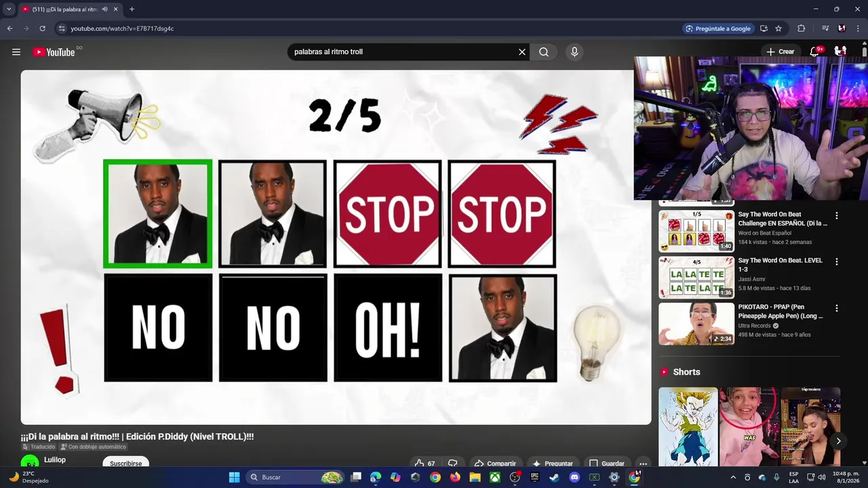Image resolution: width=868 pixels, height=488 pixels.
Task: Click the URL in the address bar
Action: click(122, 28)
